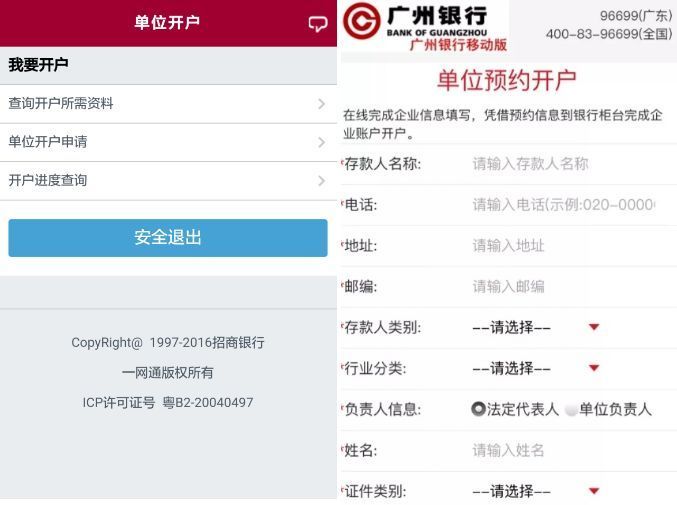This screenshot has height=505, width=677.
Task: Click the 在线完成企业信息填写 description text
Action: (503, 124)
